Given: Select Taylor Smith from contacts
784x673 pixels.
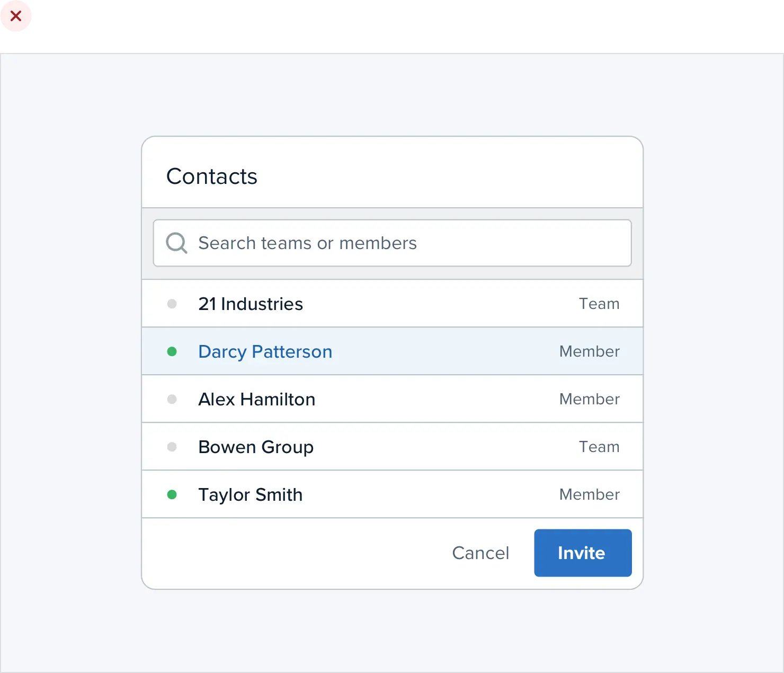Looking at the screenshot, I should point(250,494).
